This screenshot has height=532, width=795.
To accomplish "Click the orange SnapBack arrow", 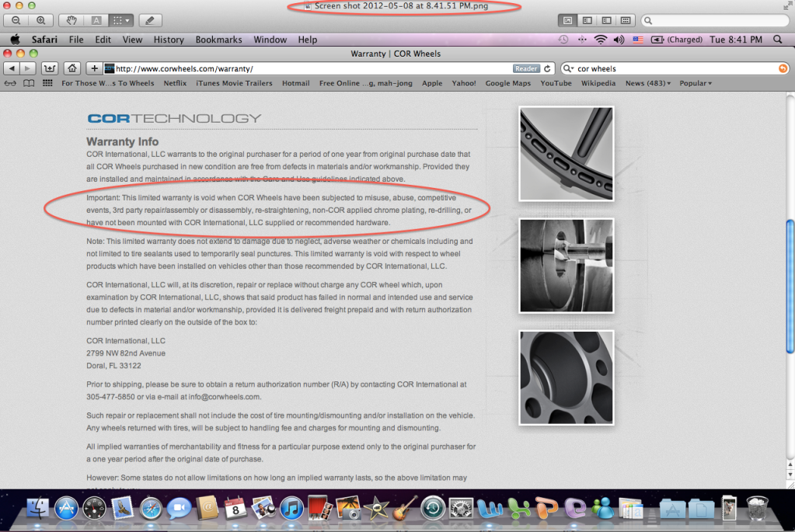I will pos(783,68).
